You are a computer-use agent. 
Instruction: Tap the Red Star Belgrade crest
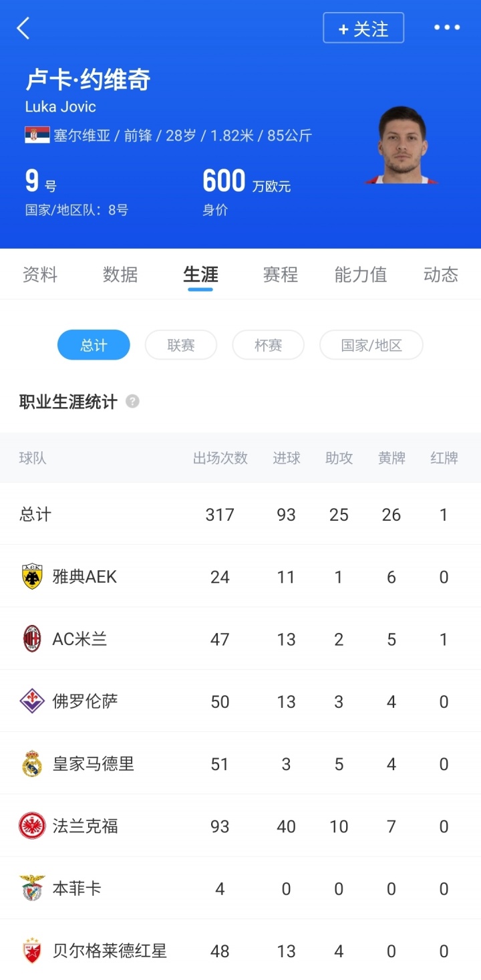pyautogui.click(x=31, y=951)
